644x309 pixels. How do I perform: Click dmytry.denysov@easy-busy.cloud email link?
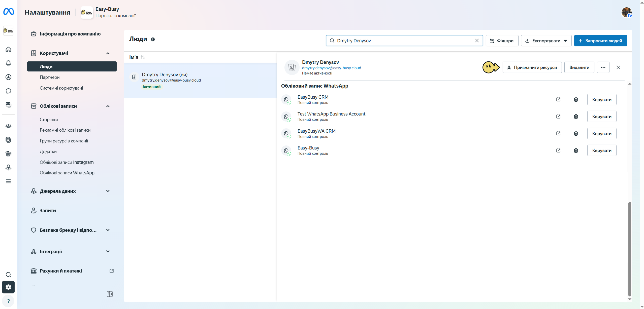tap(331, 68)
